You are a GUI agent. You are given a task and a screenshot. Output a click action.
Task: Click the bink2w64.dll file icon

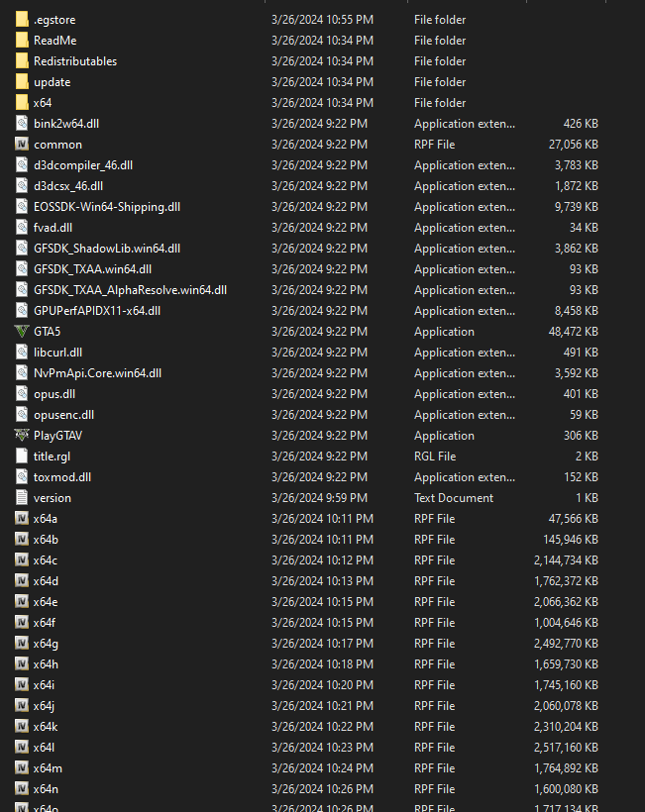pos(22,123)
